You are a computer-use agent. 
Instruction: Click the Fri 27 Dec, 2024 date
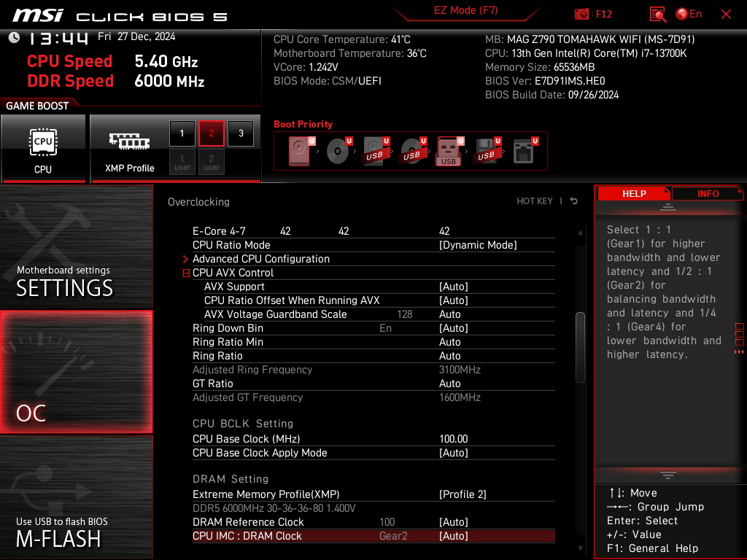pos(136,36)
